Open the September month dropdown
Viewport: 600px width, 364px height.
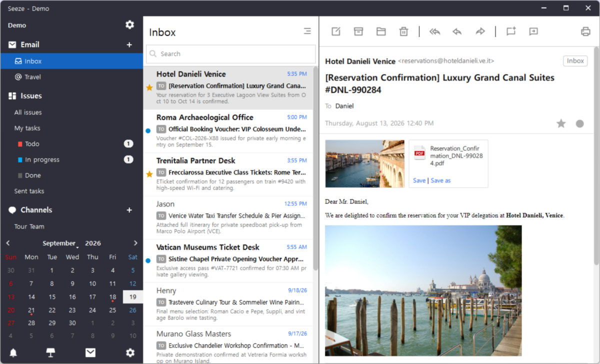[x=60, y=243]
